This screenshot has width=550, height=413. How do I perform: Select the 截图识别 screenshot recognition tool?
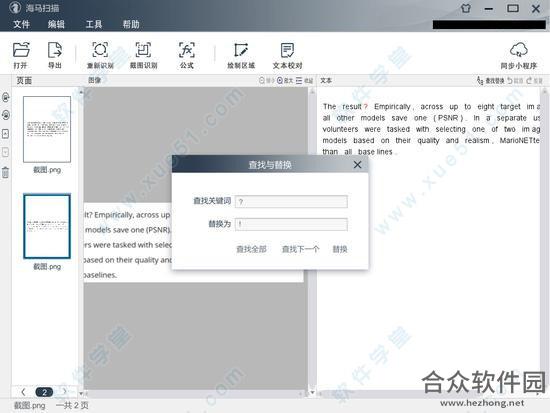tap(143, 55)
